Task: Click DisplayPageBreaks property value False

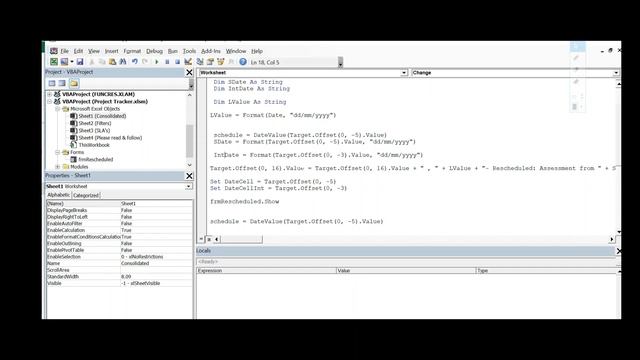Action: coord(156,210)
